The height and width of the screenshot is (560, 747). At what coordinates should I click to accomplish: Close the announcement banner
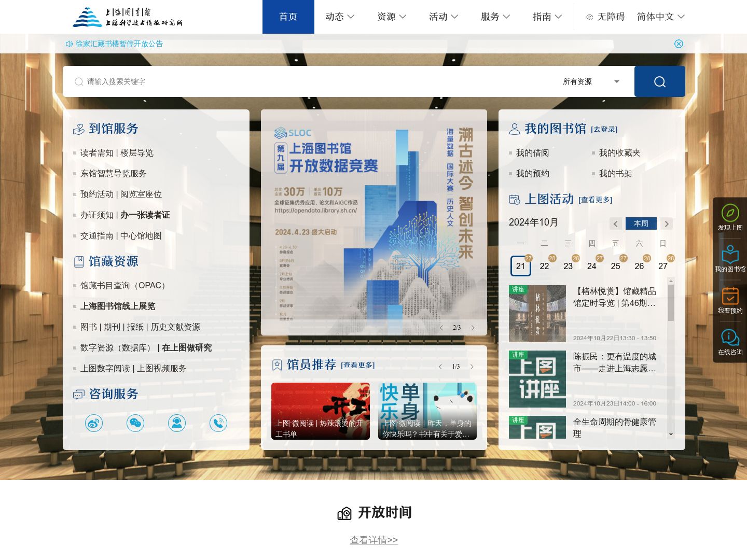[x=679, y=44]
